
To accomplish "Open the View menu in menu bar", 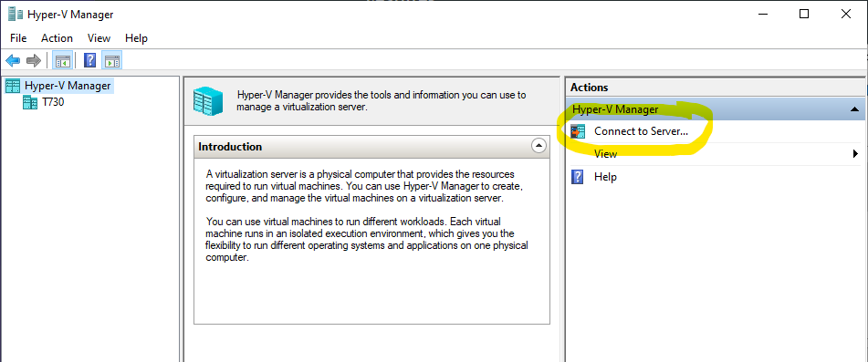I will 99,38.
